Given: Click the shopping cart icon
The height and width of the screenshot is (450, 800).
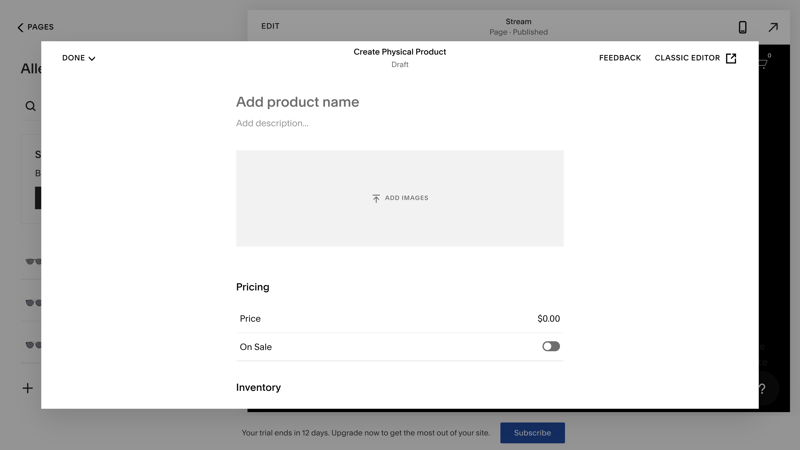Looking at the screenshot, I should coord(763,64).
